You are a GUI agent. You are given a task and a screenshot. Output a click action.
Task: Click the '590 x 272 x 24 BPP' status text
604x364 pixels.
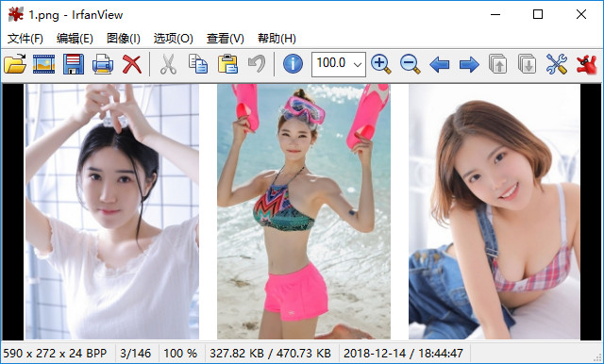click(x=55, y=354)
